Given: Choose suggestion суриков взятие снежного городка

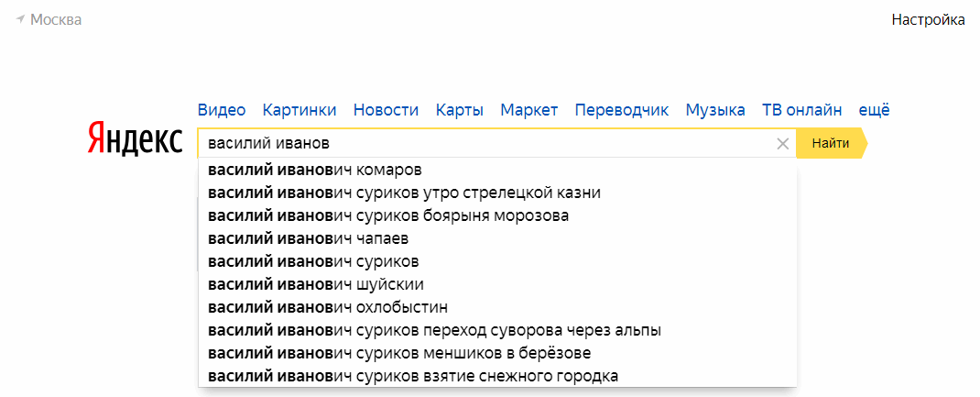Looking at the screenshot, I should [x=412, y=376].
